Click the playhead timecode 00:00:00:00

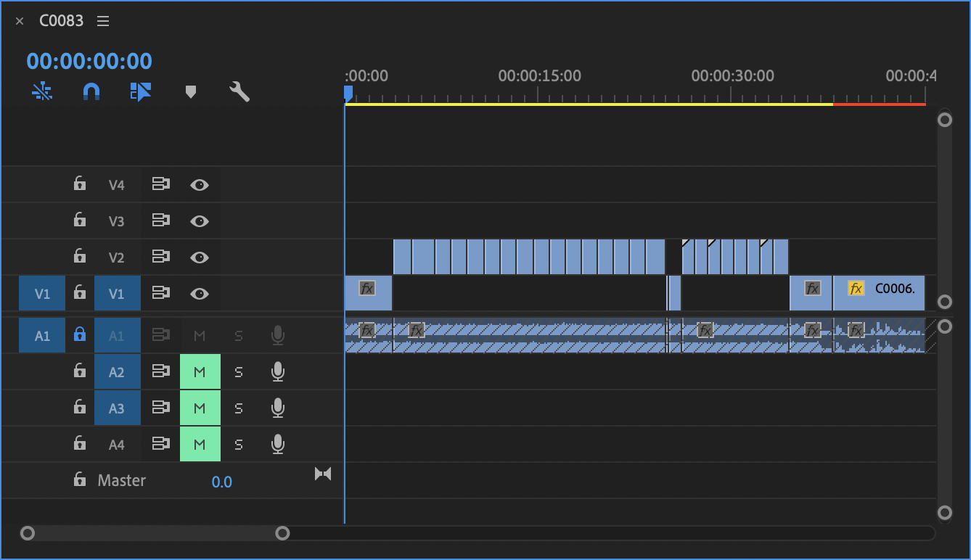point(89,61)
